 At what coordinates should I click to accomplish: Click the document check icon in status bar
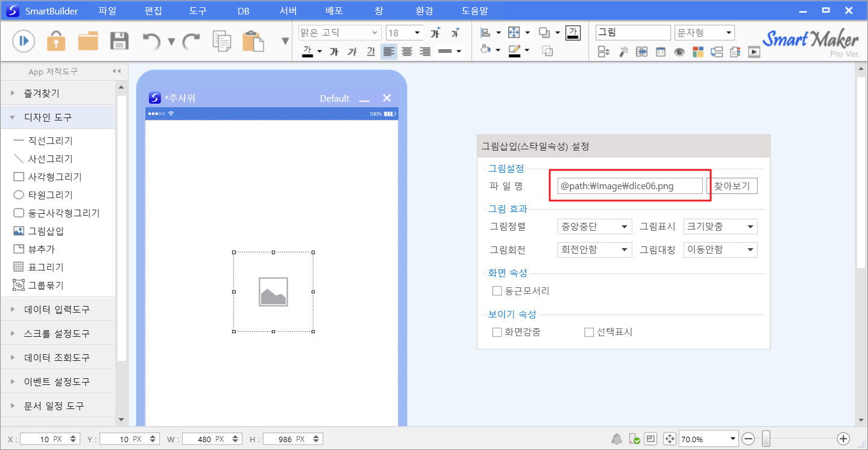click(634, 439)
